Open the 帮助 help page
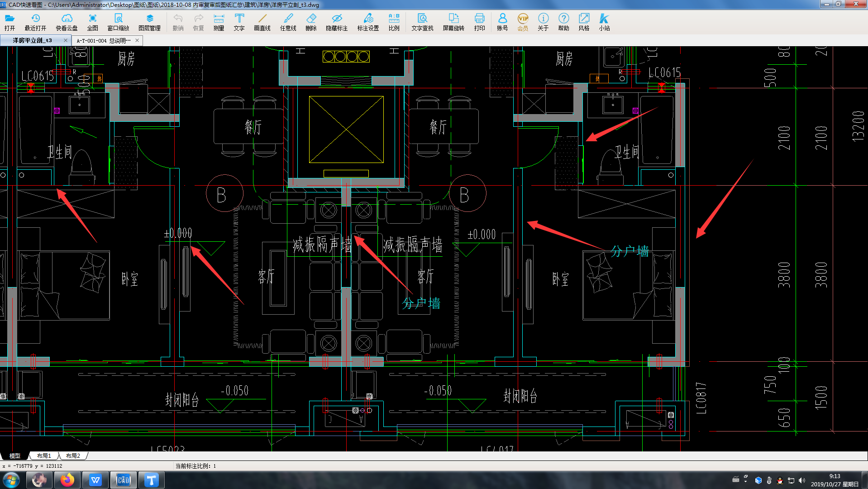Screen dimensions: 868x489 click(563, 22)
